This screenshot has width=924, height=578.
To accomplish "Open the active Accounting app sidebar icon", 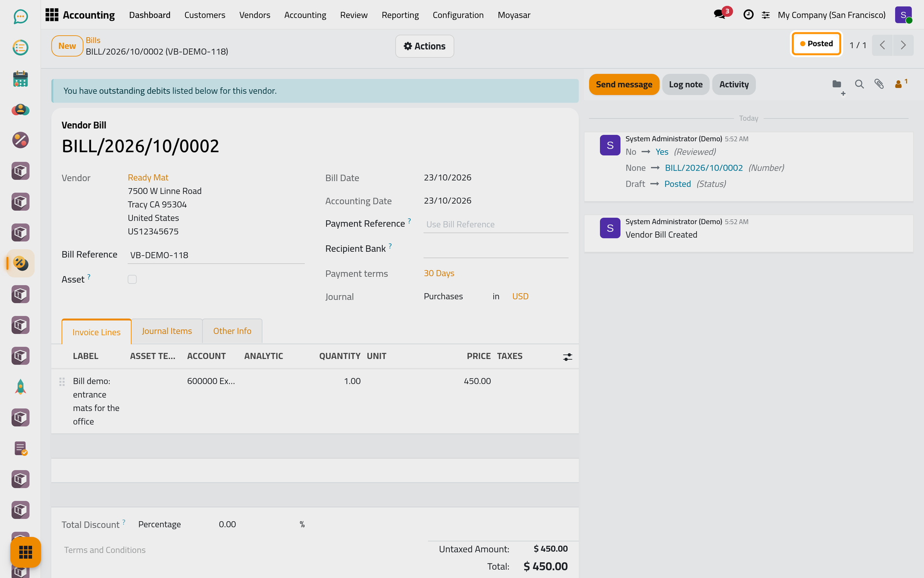I will [20, 263].
